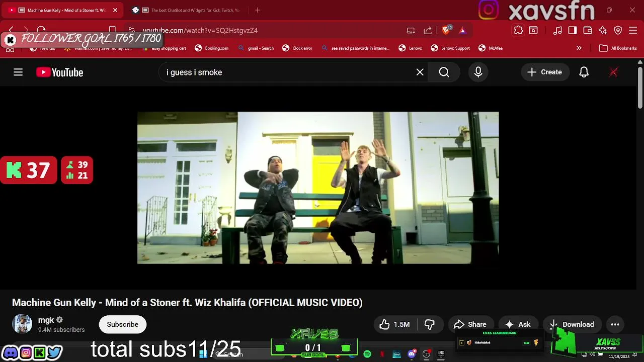Open the mgk channel name link
644x362 pixels.
46,320
